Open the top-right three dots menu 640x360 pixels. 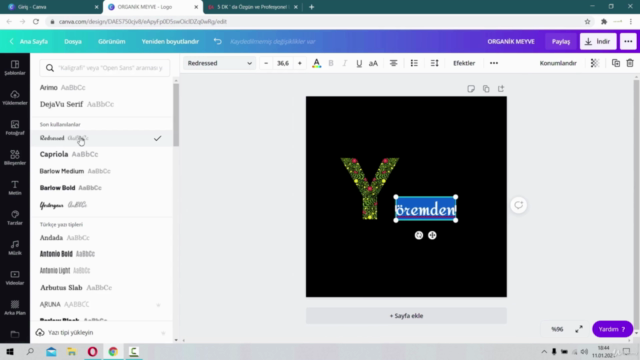coord(628,41)
